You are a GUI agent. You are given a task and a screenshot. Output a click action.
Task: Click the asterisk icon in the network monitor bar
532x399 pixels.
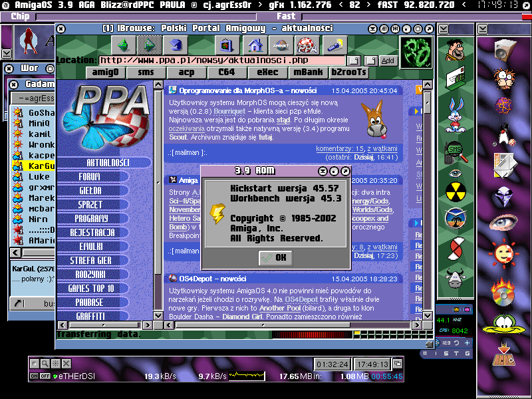tap(56, 364)
